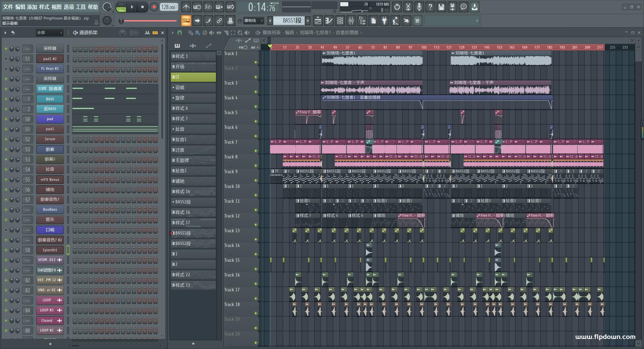Toggle green mute LED for Sylenth1 channel
644x349 pixels.
[x=6, y=250]
